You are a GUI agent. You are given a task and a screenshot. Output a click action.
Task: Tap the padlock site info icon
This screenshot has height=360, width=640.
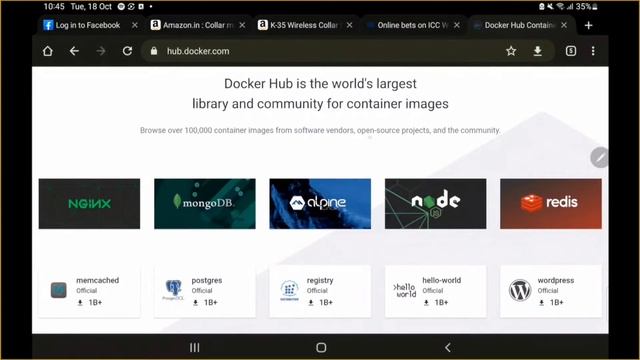(154, 51)
